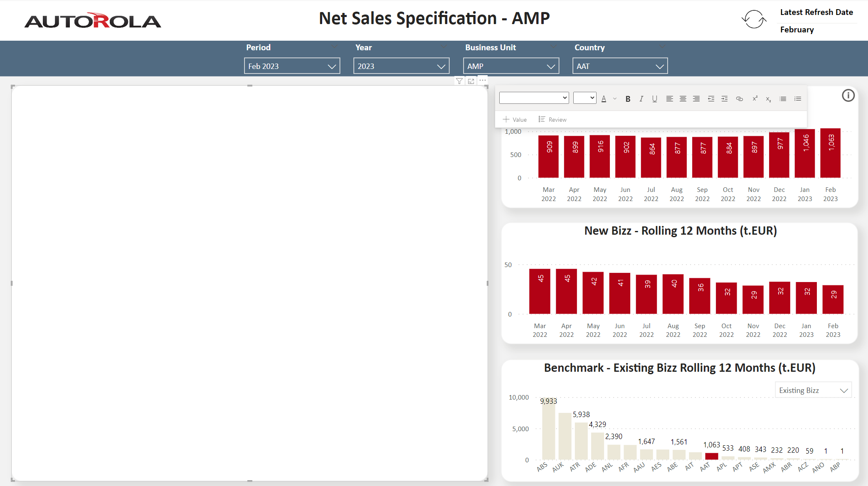Open the Period dropdown showing Feb 2023
Screen dimensions: 868x486
pyautogui.click(x=292, y=66)
